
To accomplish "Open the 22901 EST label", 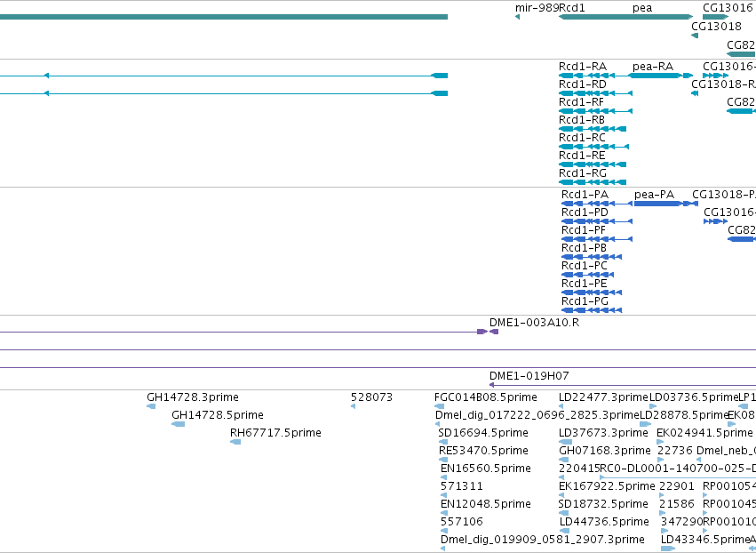I will pyautogui.click(x=677, y=487).
